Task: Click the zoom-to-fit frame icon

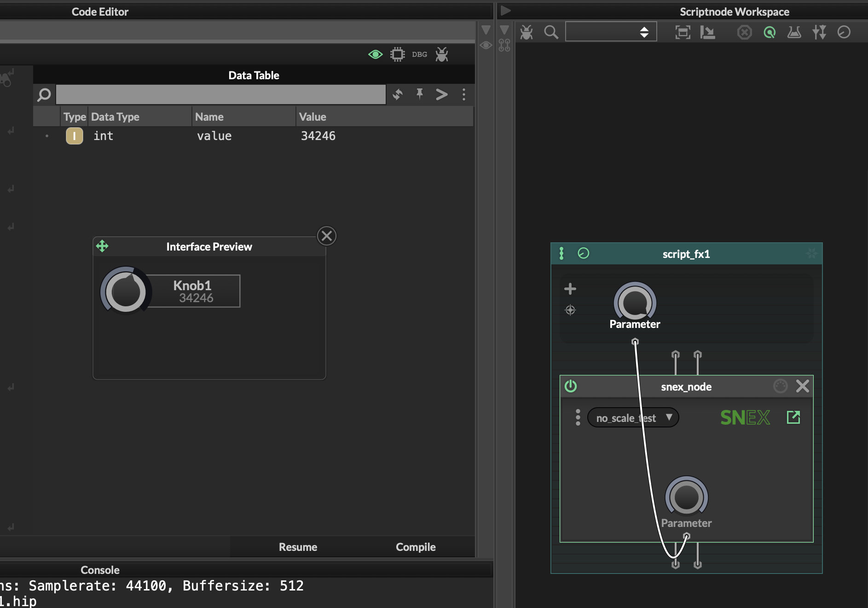Action: (683, 32)
